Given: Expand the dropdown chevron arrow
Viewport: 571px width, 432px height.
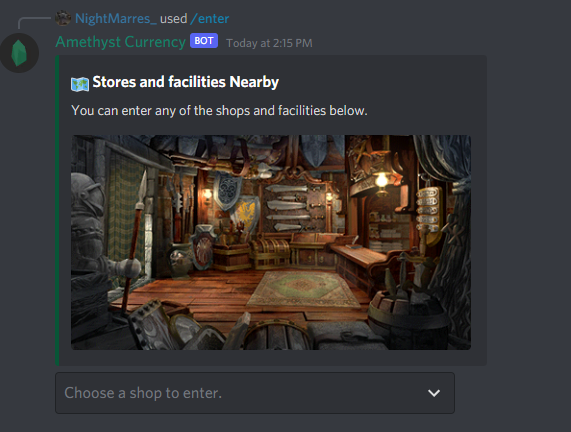Looking at the screenshot, I should click(x=434, y=393).
